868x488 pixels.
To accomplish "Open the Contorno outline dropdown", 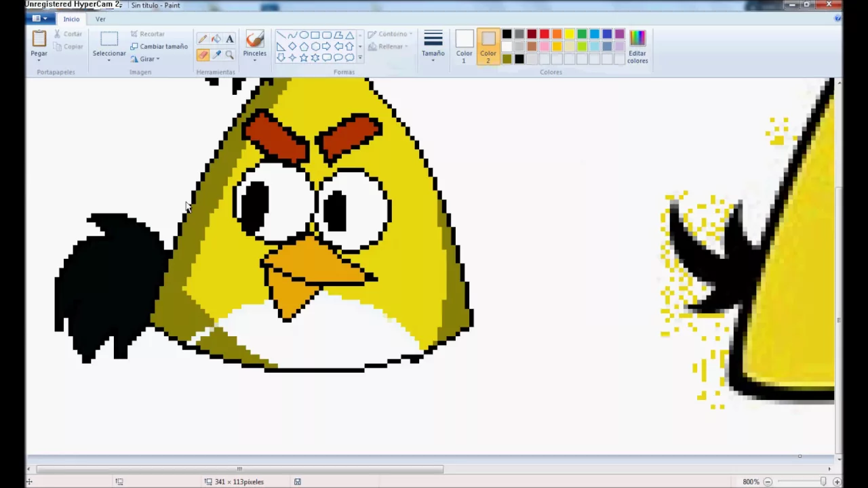I will coord(390,34).
